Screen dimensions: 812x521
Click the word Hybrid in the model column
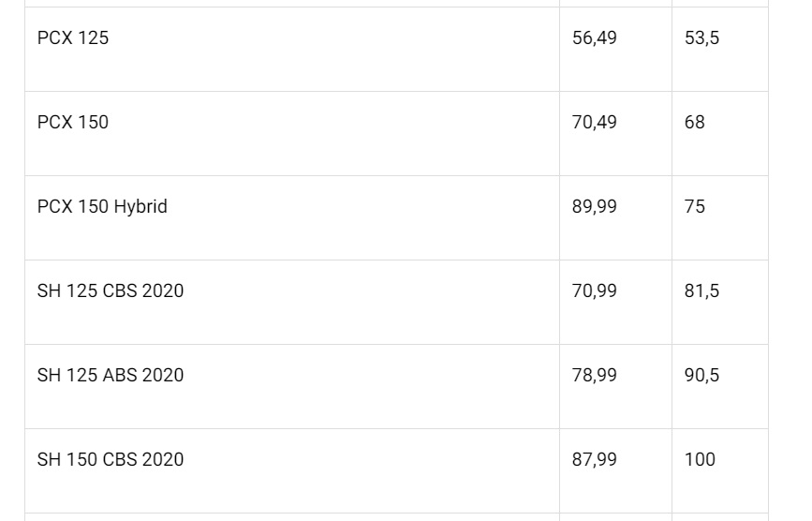pos(140,207)
